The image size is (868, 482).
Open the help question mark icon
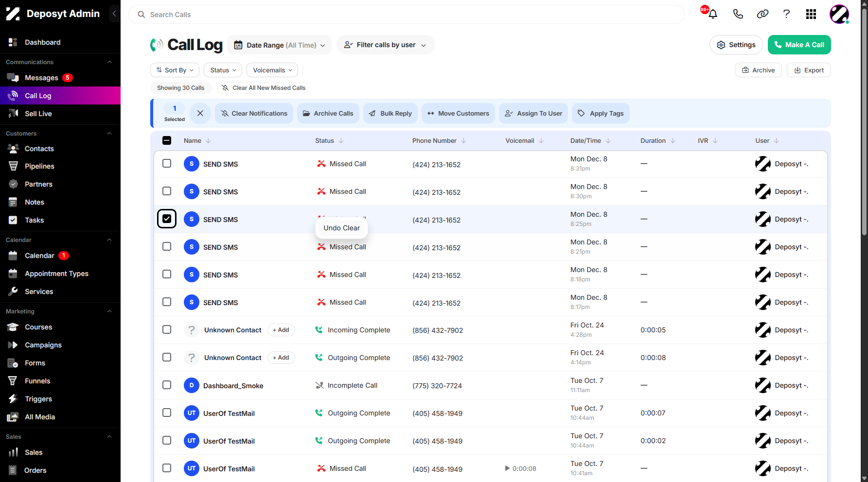pos(786,14)
